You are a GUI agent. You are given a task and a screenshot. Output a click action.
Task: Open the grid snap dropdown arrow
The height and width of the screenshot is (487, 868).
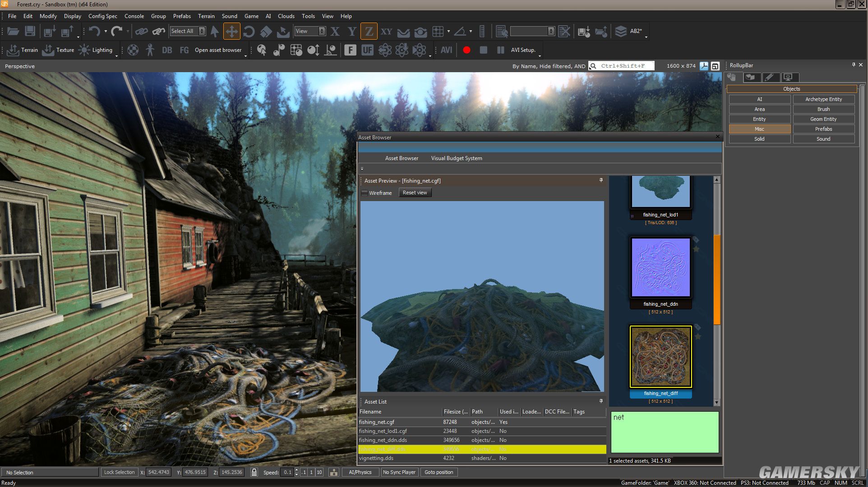(x=448, y=31)
